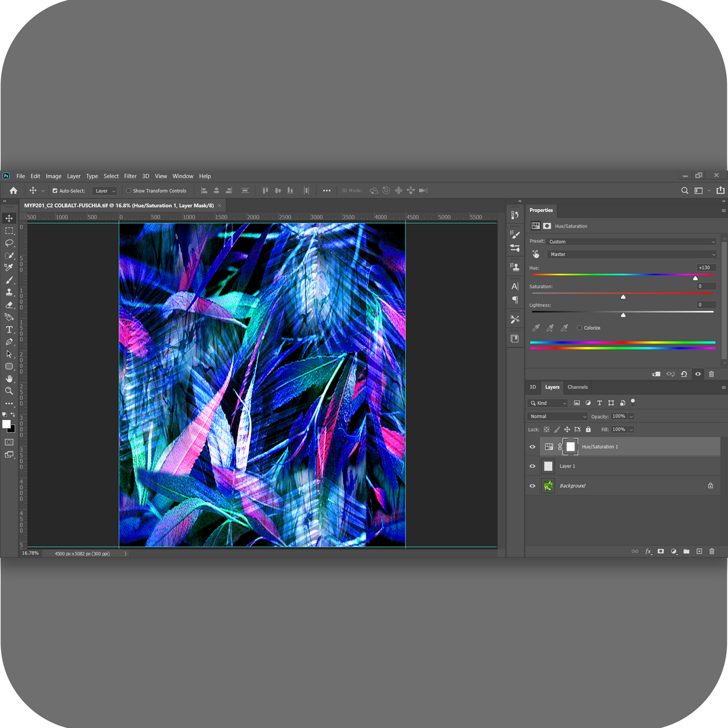Image resolution: width=728 pixels, height=728 pixels.
Task: Delete layer using Layers panel trash icon
Action: click(x=712, y=551)
